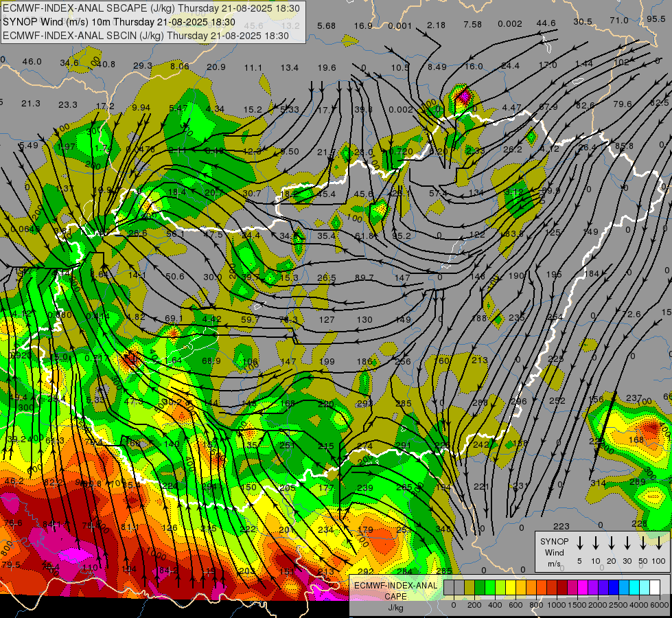Select the dark red CAPE legend swatch
This screenshot has height=618, width=672.
(562, 587)
